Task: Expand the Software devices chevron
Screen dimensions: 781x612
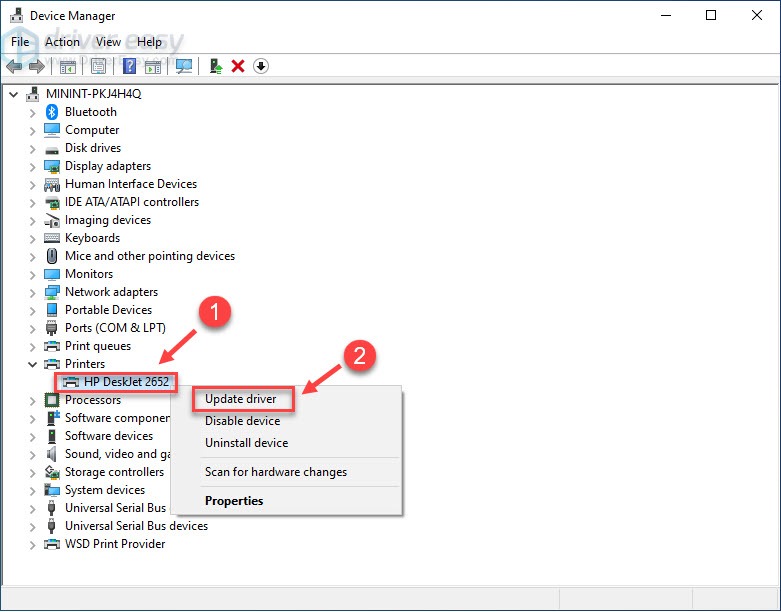Action: point(32,437)
